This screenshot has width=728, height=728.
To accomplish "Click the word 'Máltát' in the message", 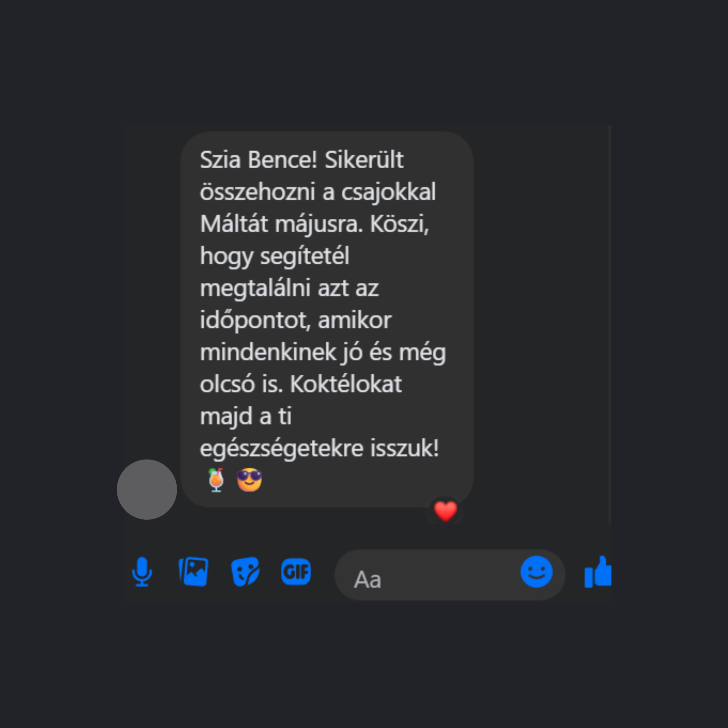I will [x=234, y=224].
